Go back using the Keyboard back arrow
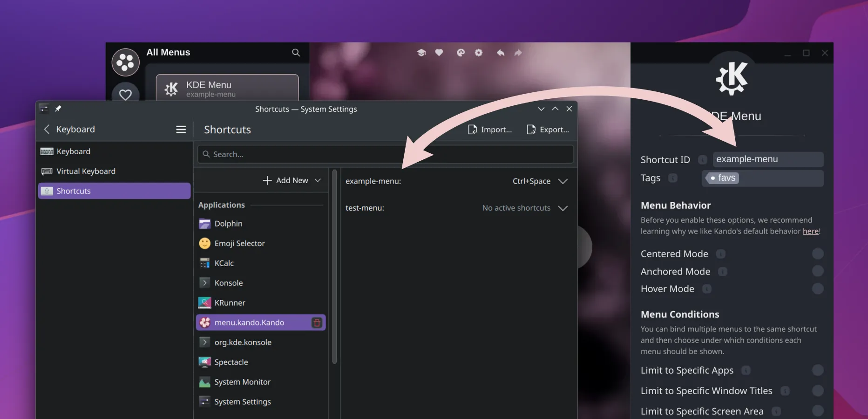 (x=47, y=129)
